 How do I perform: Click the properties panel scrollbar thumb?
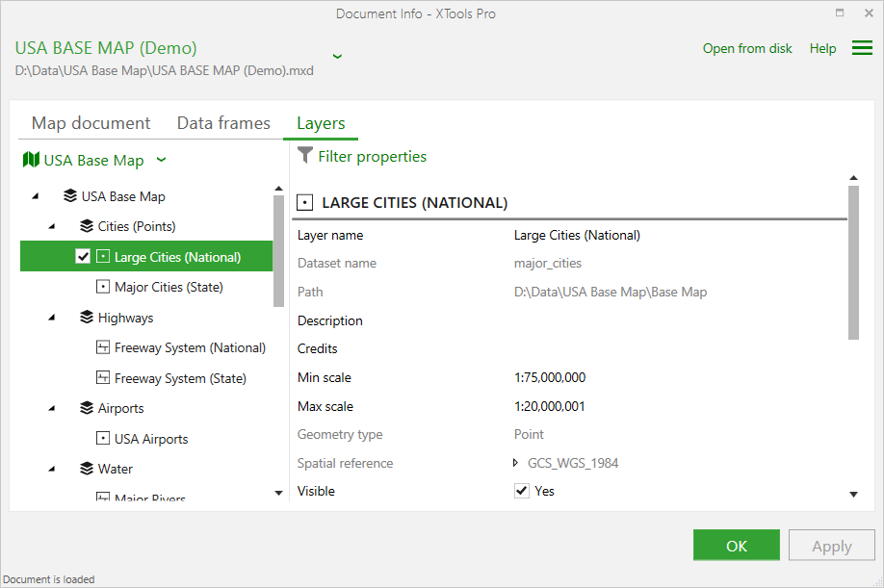[853, 263]
